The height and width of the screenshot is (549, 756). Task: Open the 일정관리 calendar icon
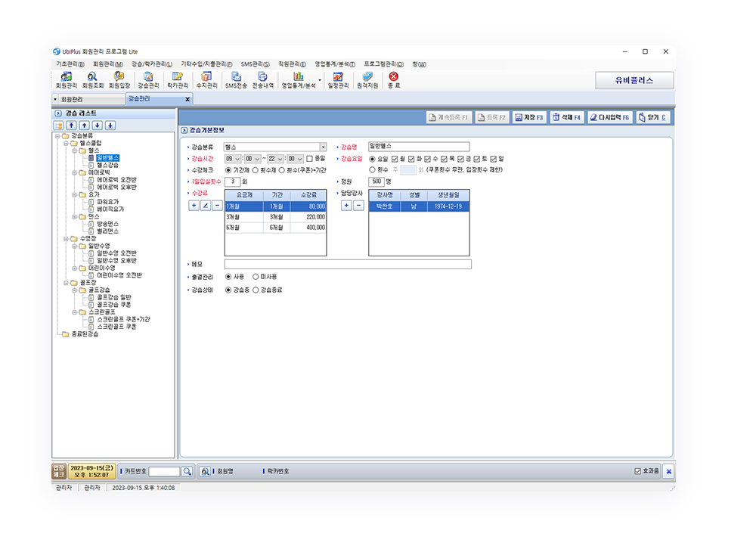[338, 79]
